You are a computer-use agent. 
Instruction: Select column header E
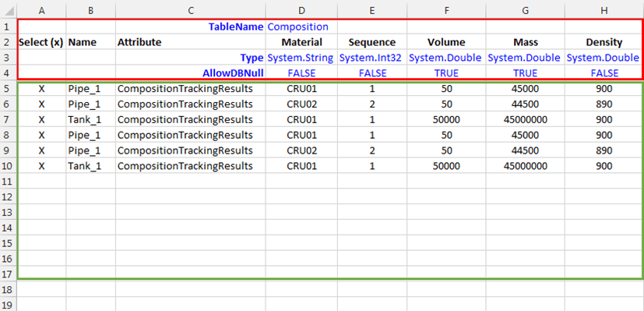[372, 11]
